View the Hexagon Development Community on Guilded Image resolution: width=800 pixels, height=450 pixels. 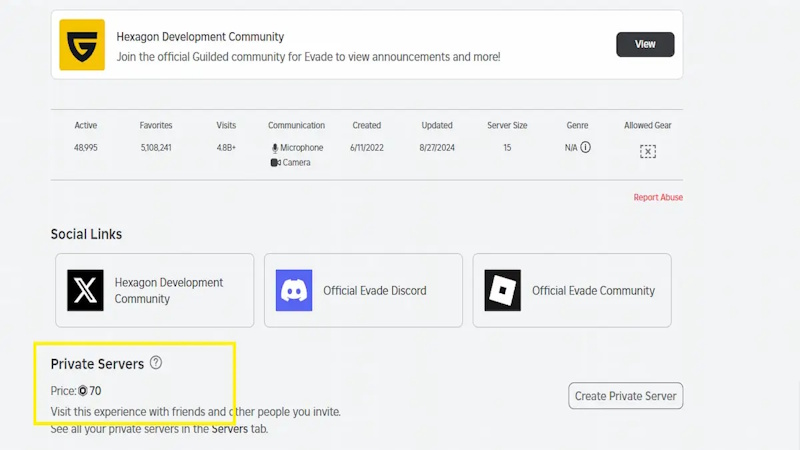pos(645,44)
